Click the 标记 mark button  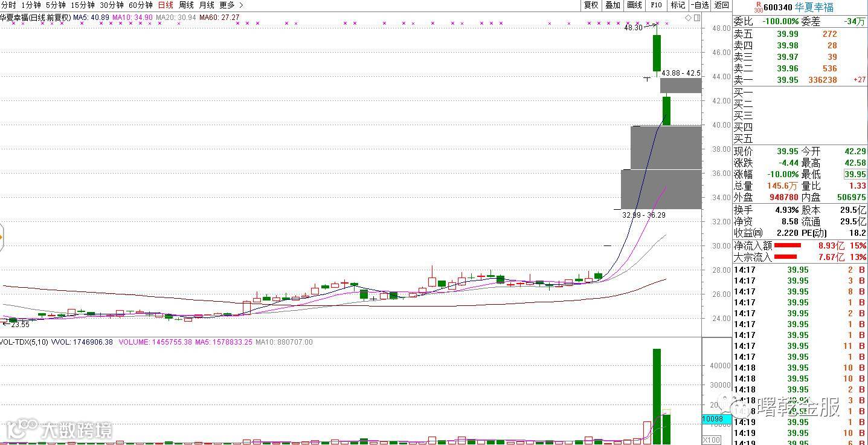pyautogui.click(x=678, y=5)
